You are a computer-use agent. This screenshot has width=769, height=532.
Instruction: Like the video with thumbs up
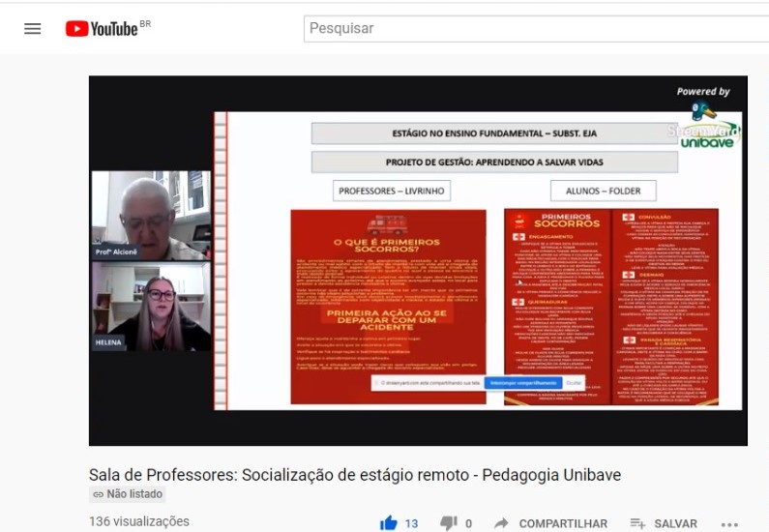[389, 523]
